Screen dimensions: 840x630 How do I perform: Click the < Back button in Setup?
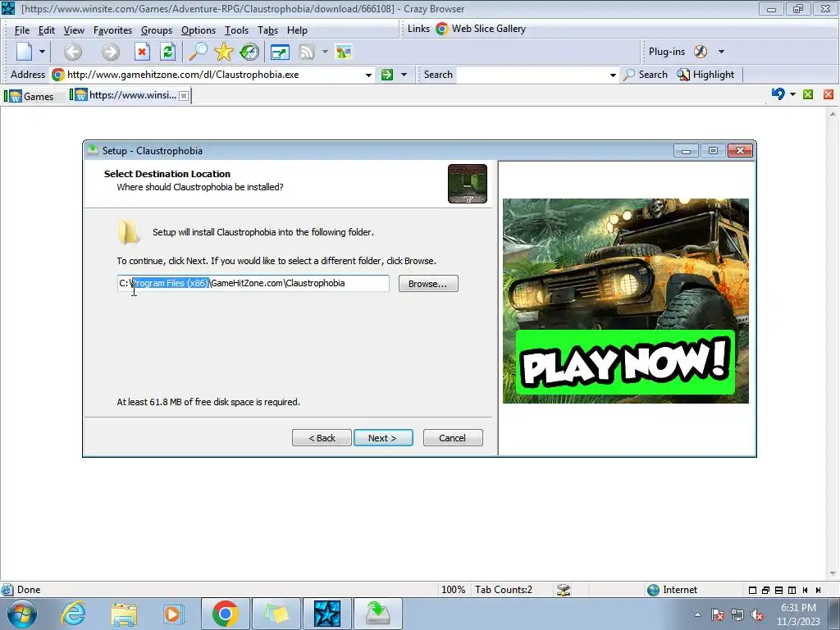coord(322,438)
